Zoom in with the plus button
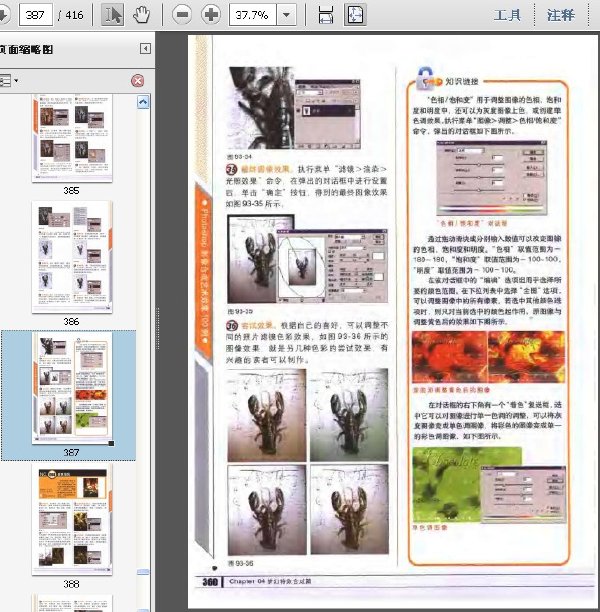The width and height of the screenshot is (600, 612). (211, 15)
